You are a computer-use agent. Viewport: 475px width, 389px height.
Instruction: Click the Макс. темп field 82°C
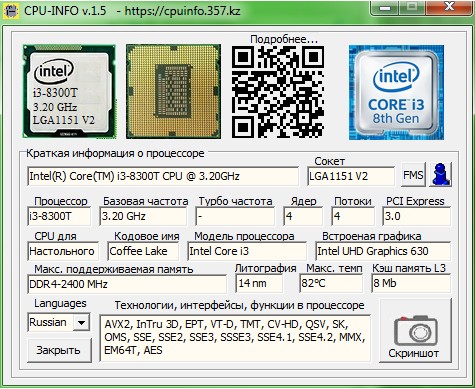[x=331, y=283]
